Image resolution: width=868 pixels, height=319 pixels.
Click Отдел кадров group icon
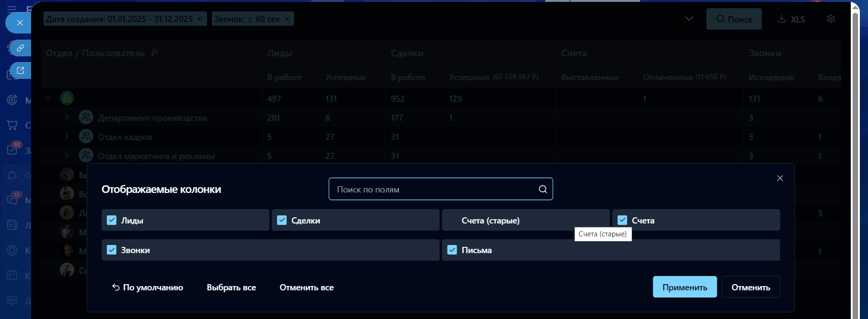(x=86, y=137)
